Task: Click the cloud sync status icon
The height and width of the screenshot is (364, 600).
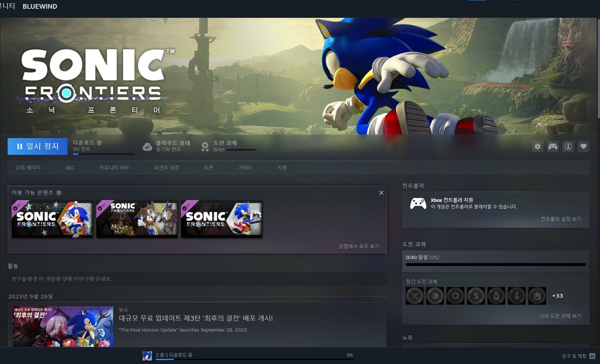Action: [x=147, y=146]
